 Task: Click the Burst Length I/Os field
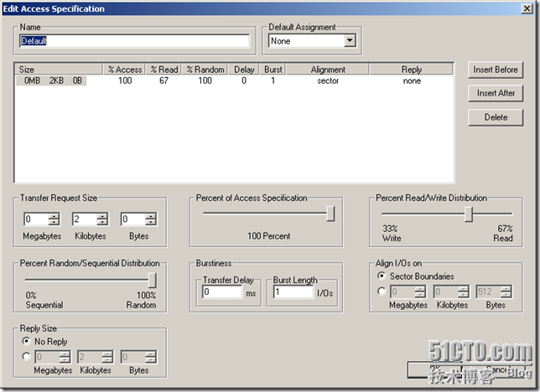coord(293,291)
